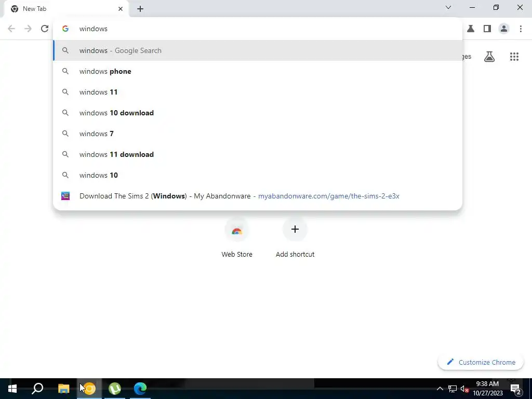Click the back navigation arrow
The image size is (532, 399).
[11, 29]
